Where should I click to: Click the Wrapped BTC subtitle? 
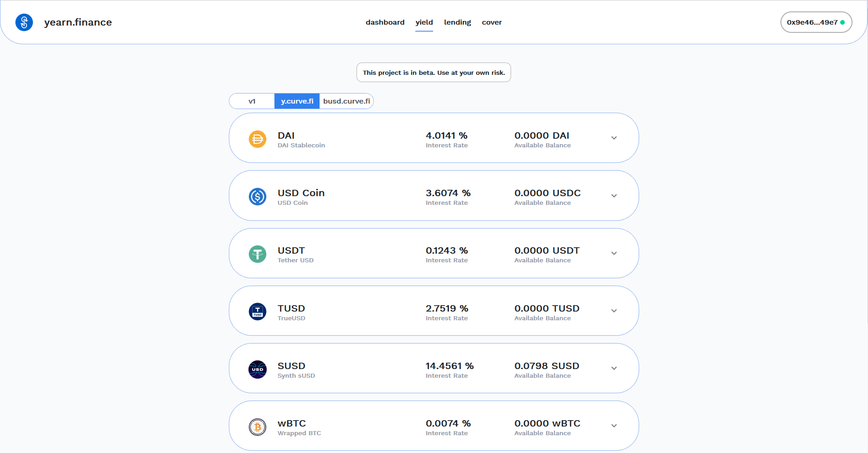[x=299, y=433]
